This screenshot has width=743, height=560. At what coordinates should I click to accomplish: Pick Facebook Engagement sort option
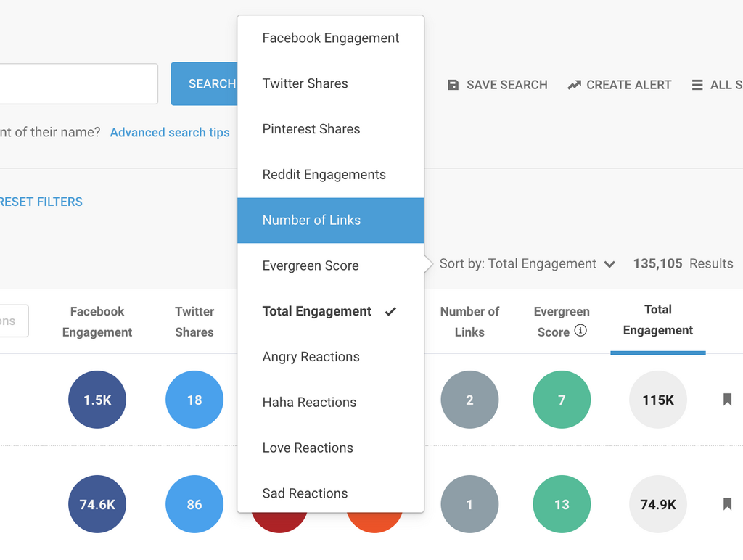[330, 38]
